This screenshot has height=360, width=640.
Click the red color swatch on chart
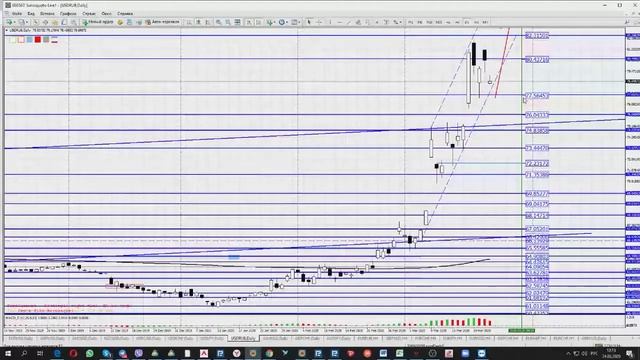(x=38, y=40)
